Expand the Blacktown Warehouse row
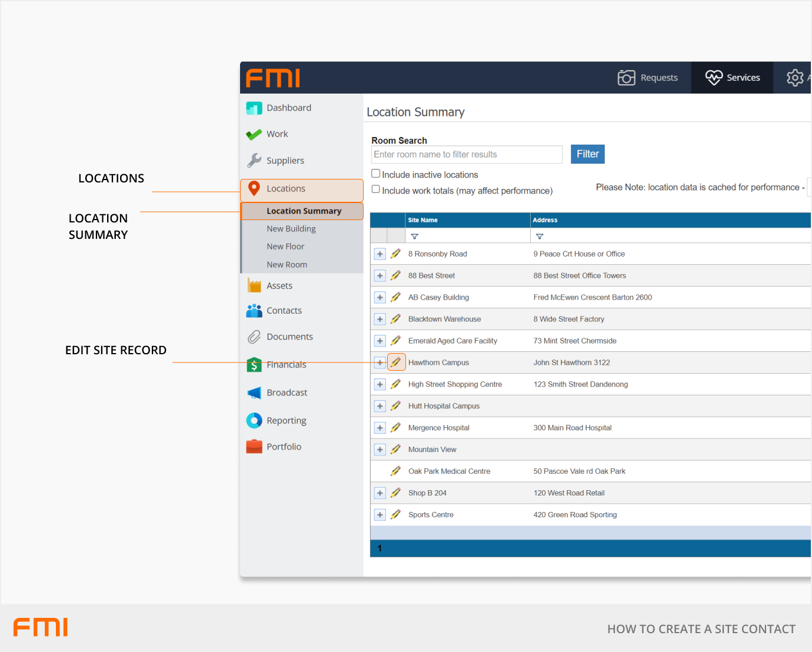Image resolution: width=812 pixels, height=652 pixels. click(x=380, y=320)
